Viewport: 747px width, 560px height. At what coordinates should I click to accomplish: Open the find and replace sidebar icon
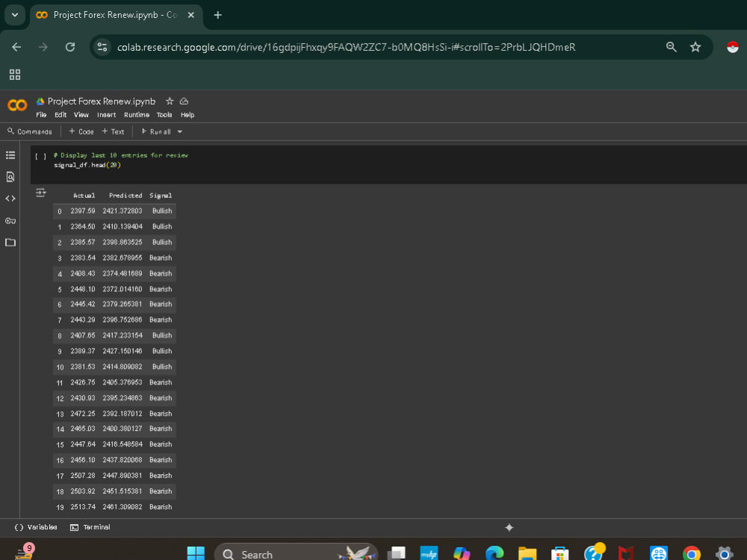point(10,177)
